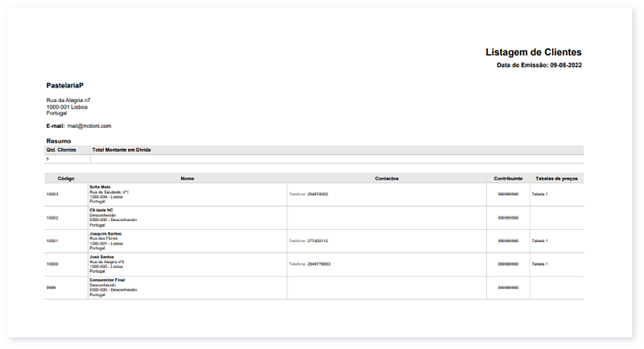644x349 pixels.
Task: Click the Data de Emissão date text
Action: (x=539, y=65)
